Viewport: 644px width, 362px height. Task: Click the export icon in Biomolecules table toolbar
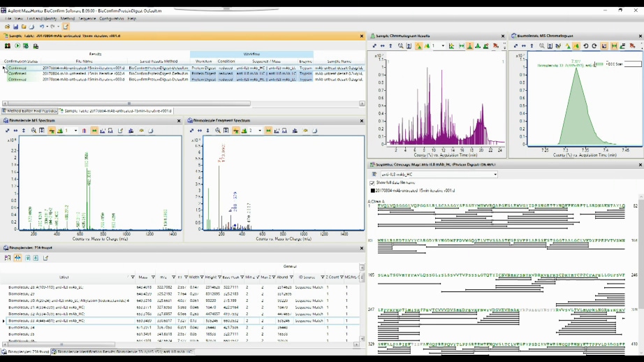(x=46, y=258)
